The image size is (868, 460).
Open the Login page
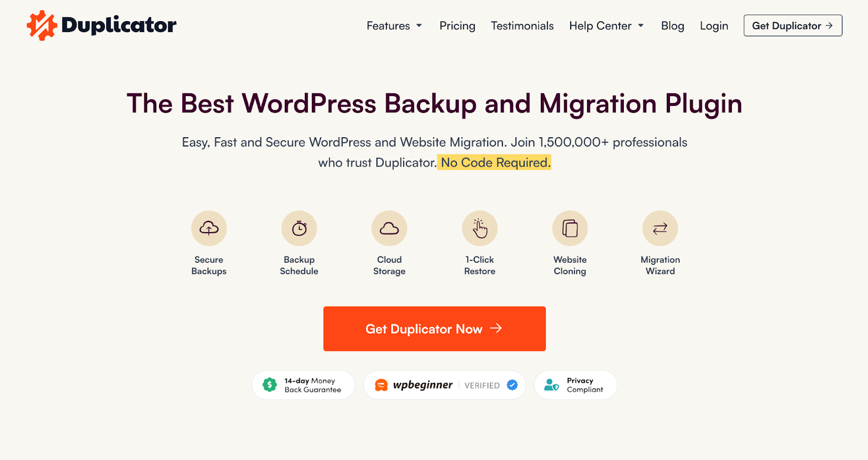(x=714, y=25)
